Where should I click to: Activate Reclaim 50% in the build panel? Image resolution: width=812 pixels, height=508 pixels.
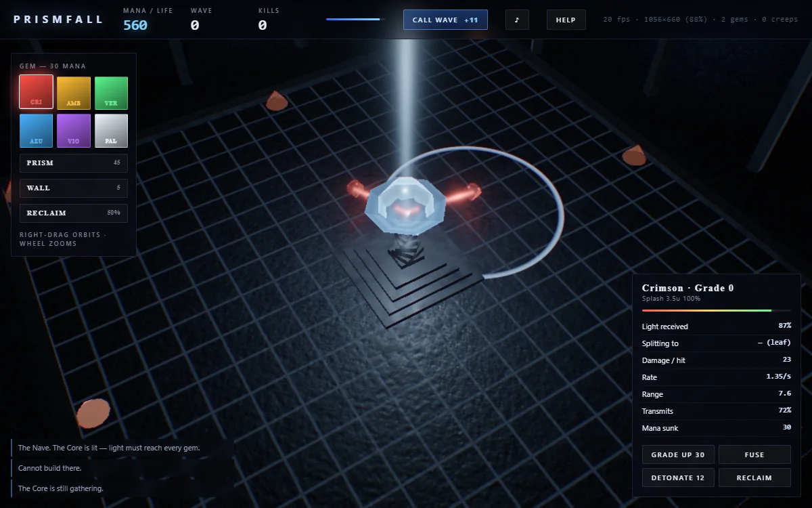click(74, 213)
